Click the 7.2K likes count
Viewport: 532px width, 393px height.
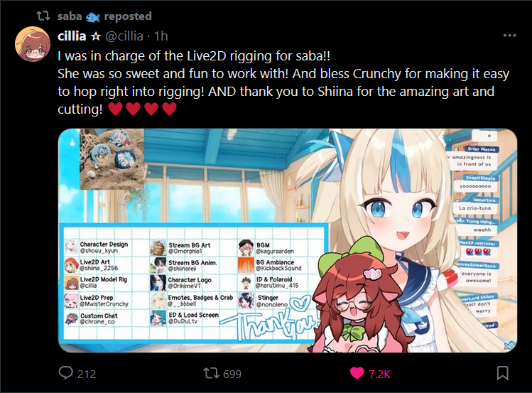(x=380, y=374)
